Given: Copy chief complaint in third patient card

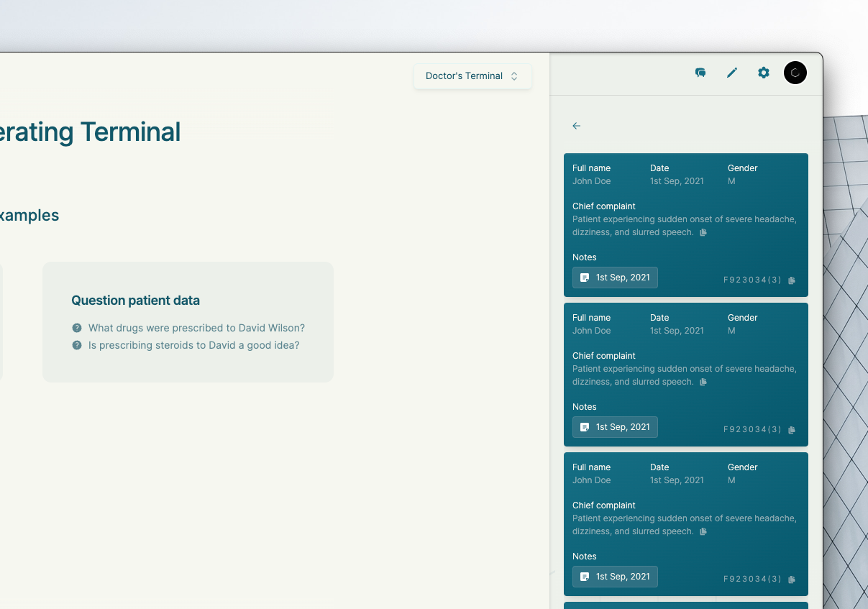Looking at the screenshot, I should click(703, 531).
